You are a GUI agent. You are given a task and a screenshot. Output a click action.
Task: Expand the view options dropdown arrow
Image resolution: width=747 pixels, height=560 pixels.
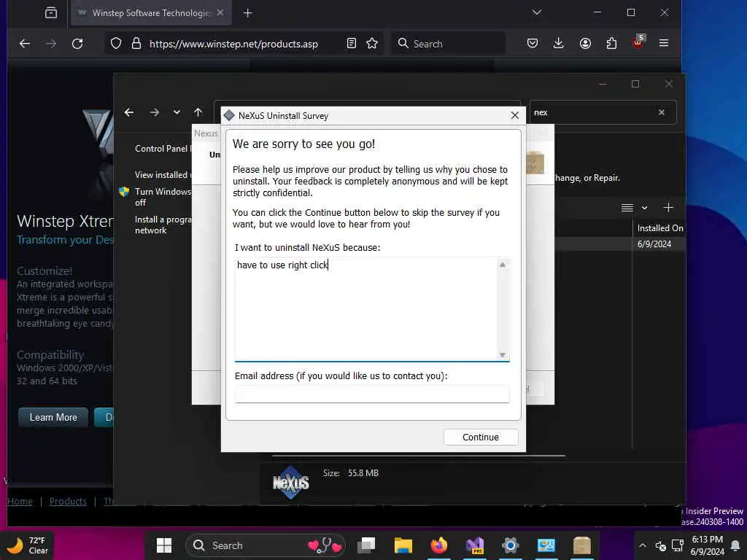click(644, 208)
